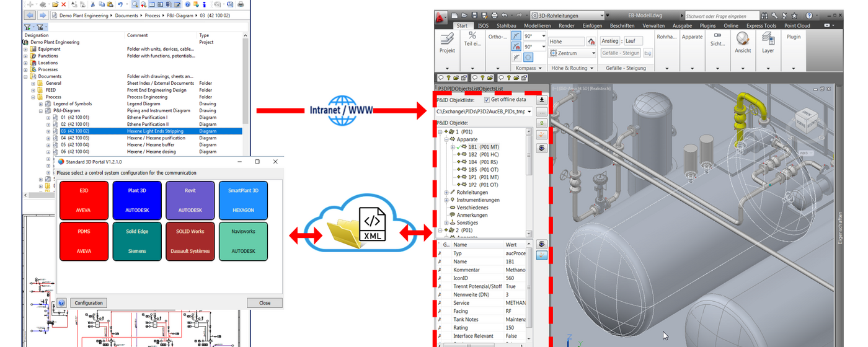Expand the Equipment folder in the project tree
The height and width of the screenshot is (347, 868).
pos(25,49)
